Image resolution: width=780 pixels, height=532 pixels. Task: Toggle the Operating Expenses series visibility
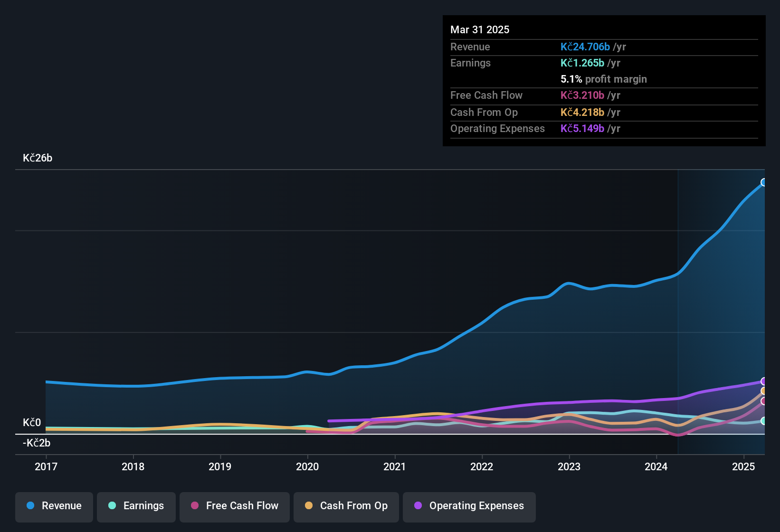[x=469, y=506]
